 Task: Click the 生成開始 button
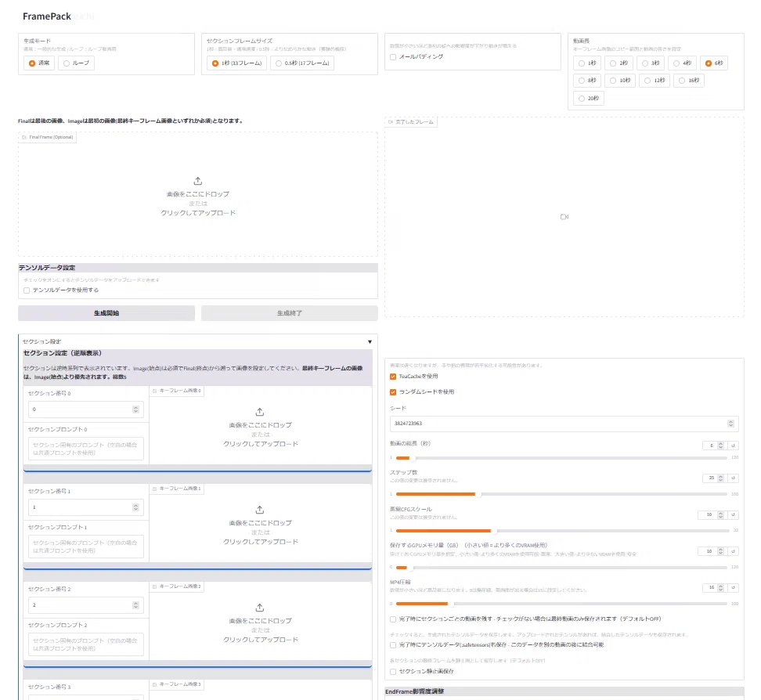(106, 313)
